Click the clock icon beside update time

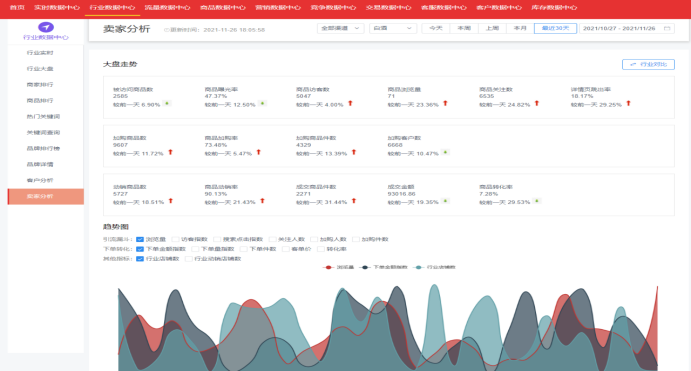click(x=166, y=30)
